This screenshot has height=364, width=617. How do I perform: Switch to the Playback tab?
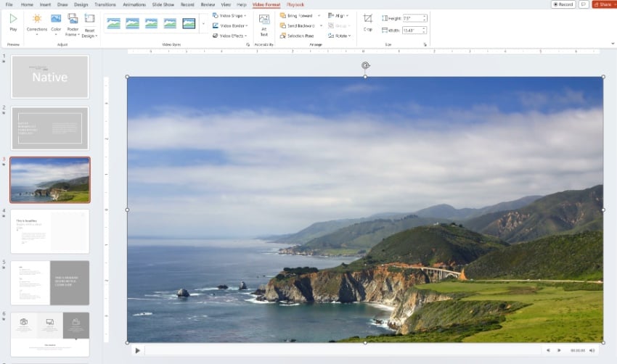pos(295,4)
